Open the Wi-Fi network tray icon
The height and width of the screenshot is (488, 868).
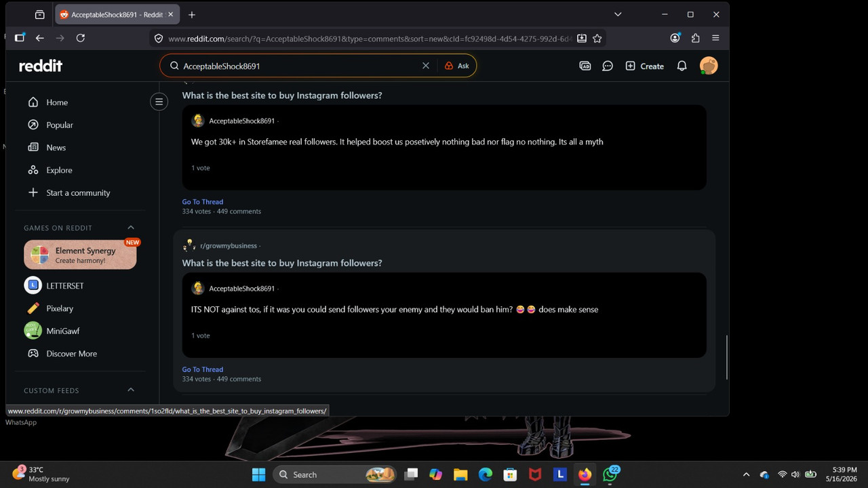(x=783, y=474)
